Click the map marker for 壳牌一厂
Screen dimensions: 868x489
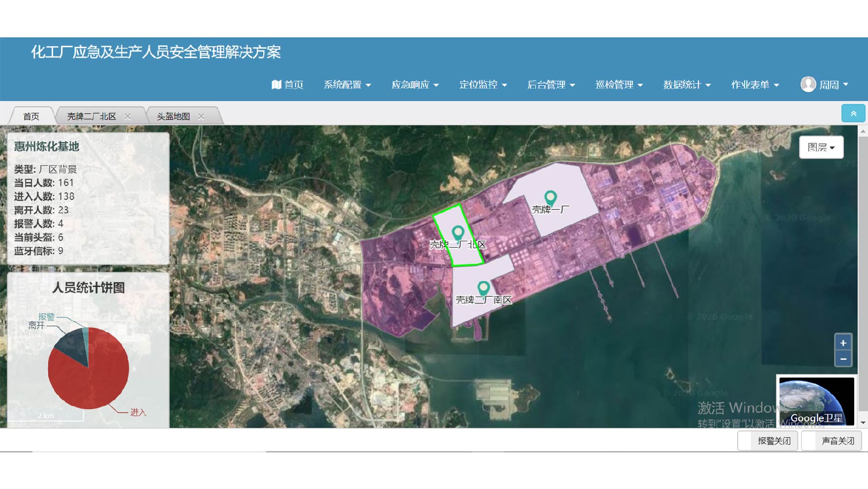coord(550,198)
